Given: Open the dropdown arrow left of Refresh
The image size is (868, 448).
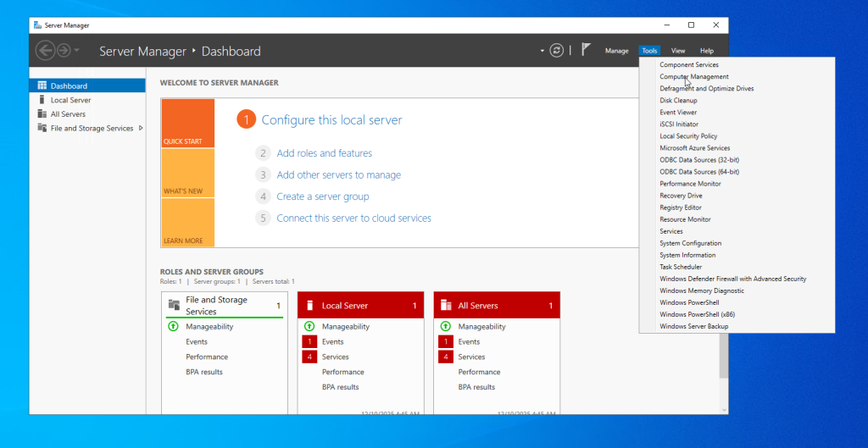Looking at the screenshot, I should [542, 51].
